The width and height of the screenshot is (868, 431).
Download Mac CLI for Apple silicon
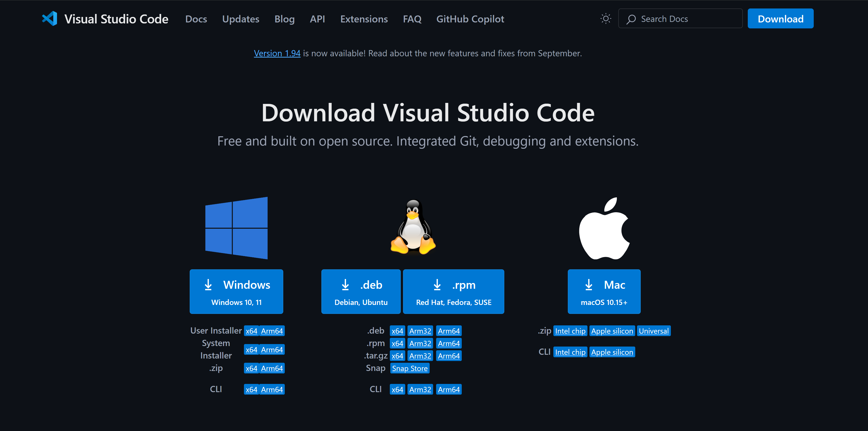click(x=612, y=352)
